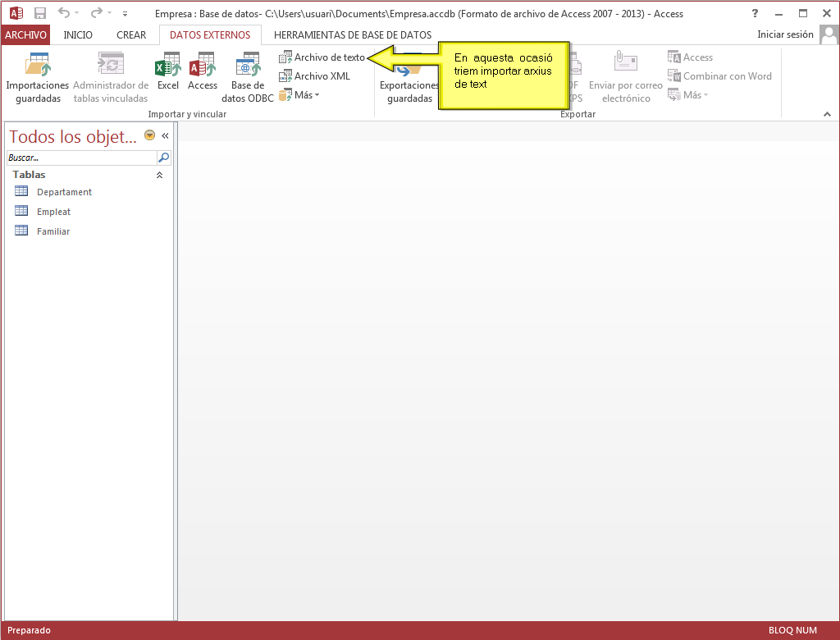Click the Save icon in quick access toolbar
This screenshot has width=840, height=640.
pos(40,13)
